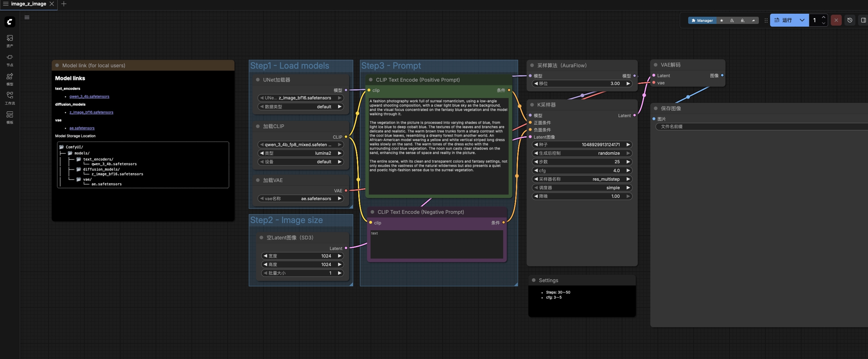The image size is (868, 359).
Task: Open the 节点 (Nodes) library panel
Action: tap(10, 60)
